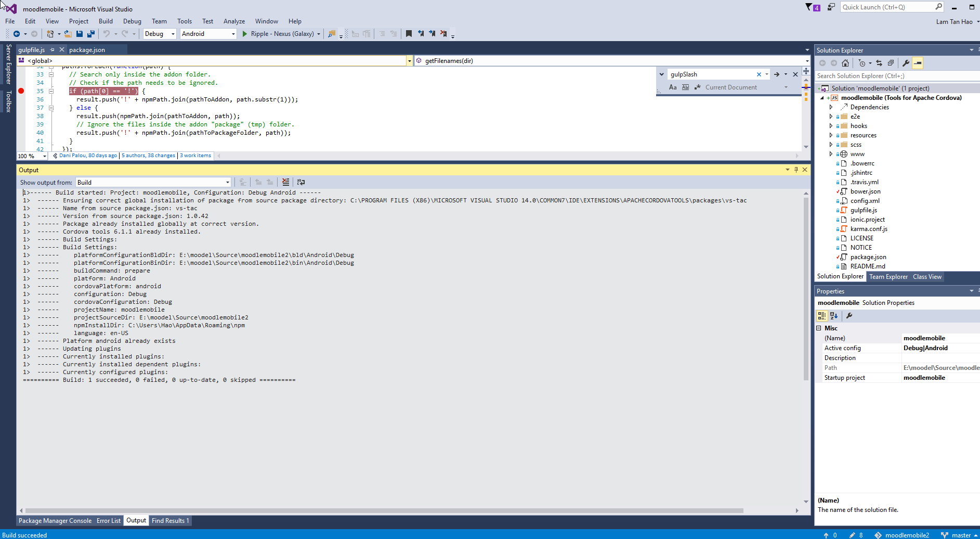Open the Debug menu
The image size is (980, 539).
(132, 21)
